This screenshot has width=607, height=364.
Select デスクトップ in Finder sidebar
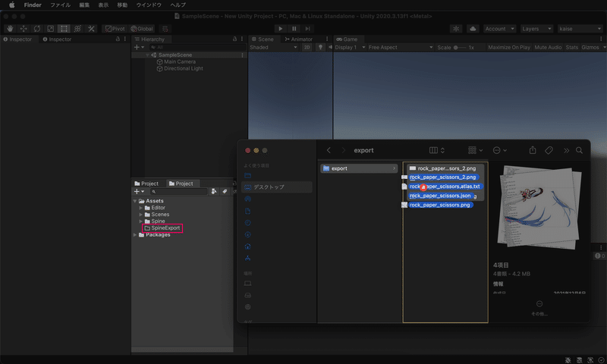276,187
